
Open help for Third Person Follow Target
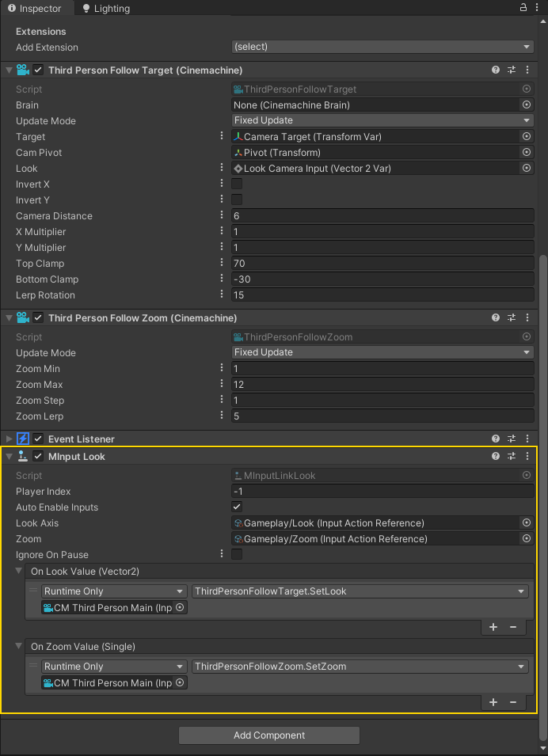(x=496, y=70)
